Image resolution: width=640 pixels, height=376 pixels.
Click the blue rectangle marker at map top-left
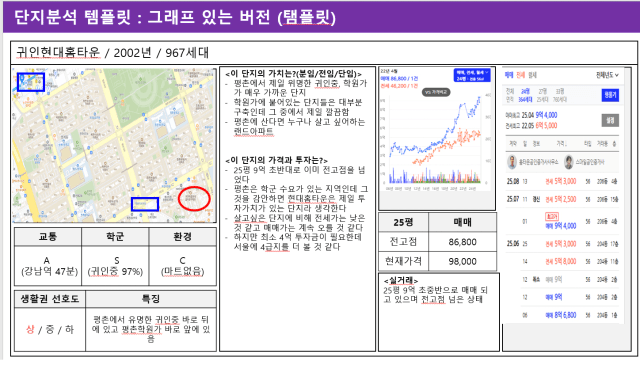point(31,82)
